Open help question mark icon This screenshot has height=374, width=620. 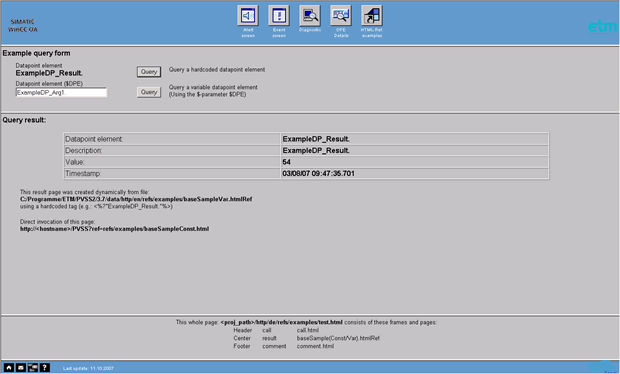(x=45, y=368)
